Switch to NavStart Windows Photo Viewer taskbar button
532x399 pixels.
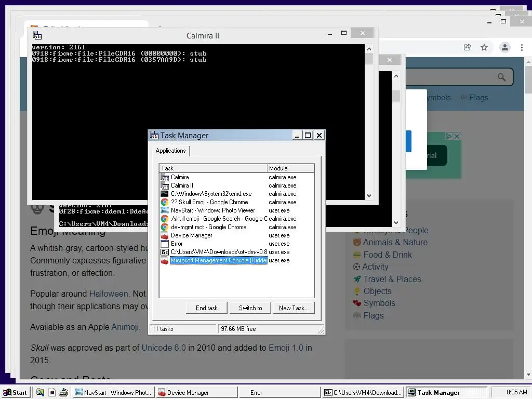click(113, 393)
